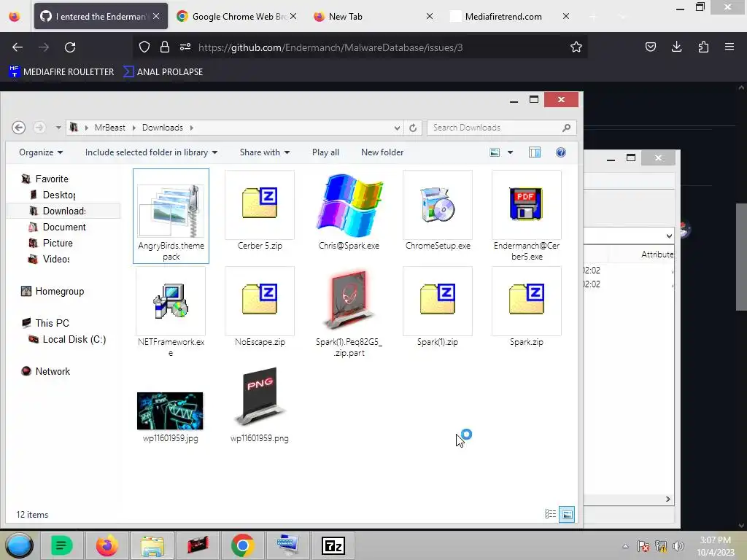Viewport: 747px width, 560px height.
Task: Select Documents in navigation pane
Action: click(x=57, y=227)
